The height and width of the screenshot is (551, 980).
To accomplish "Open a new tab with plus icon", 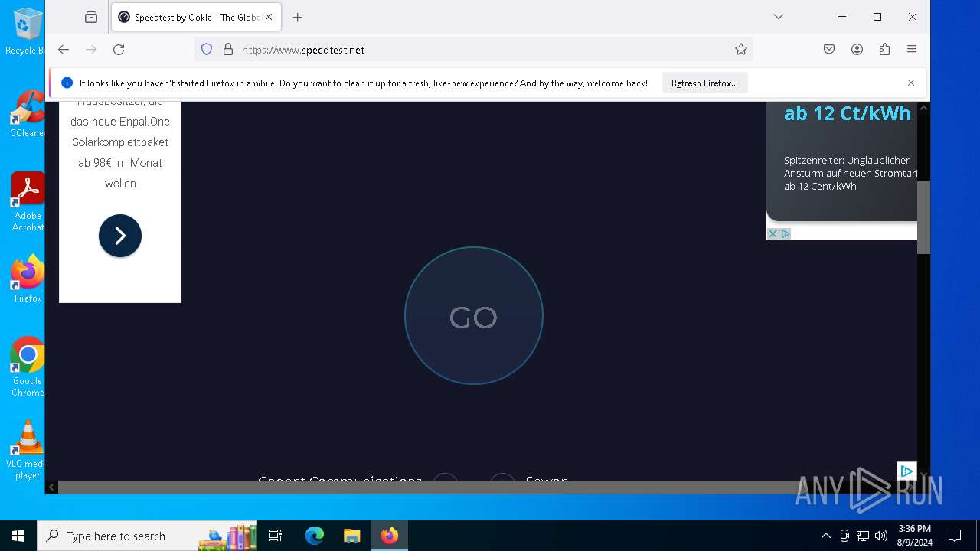I will [x=298, y=17].
